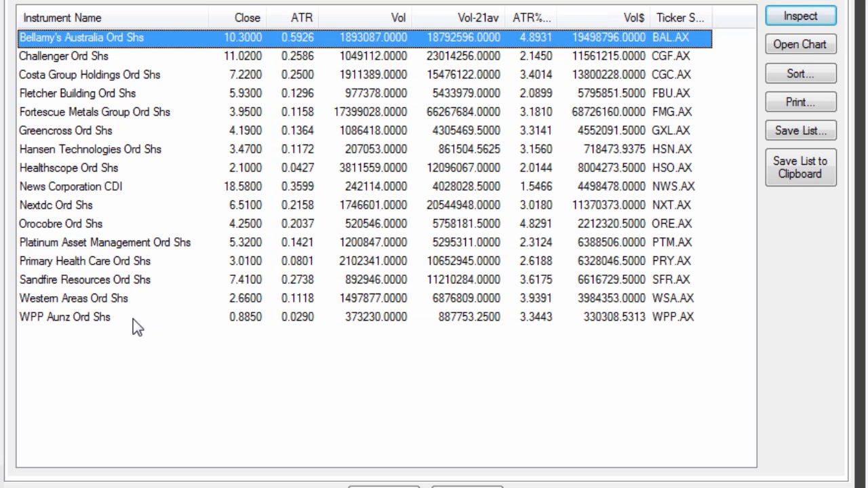This screenshot has height=488, width=868.
Task: Click Vol$ value 68726160.0000
Action: click(x=608, y=112)
